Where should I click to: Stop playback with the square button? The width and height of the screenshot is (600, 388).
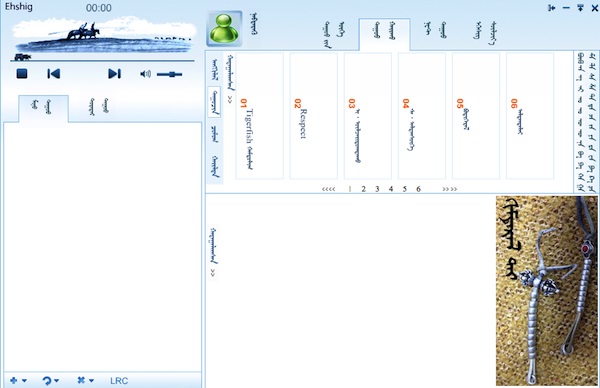[22, 73]
